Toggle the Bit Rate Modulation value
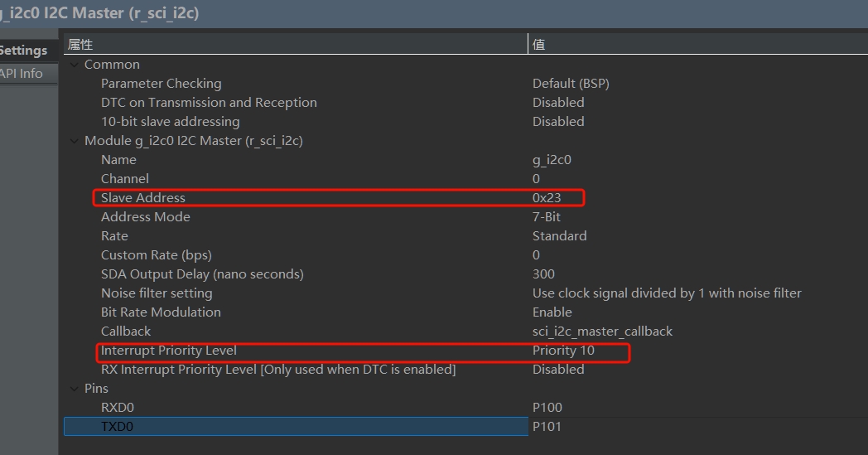868x455 pixels. (552, 312)
